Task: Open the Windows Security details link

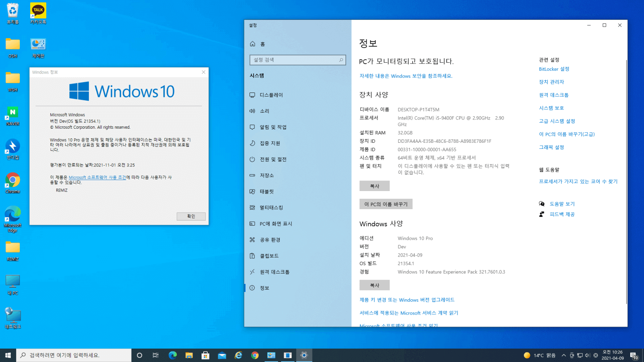Action: 406,76
